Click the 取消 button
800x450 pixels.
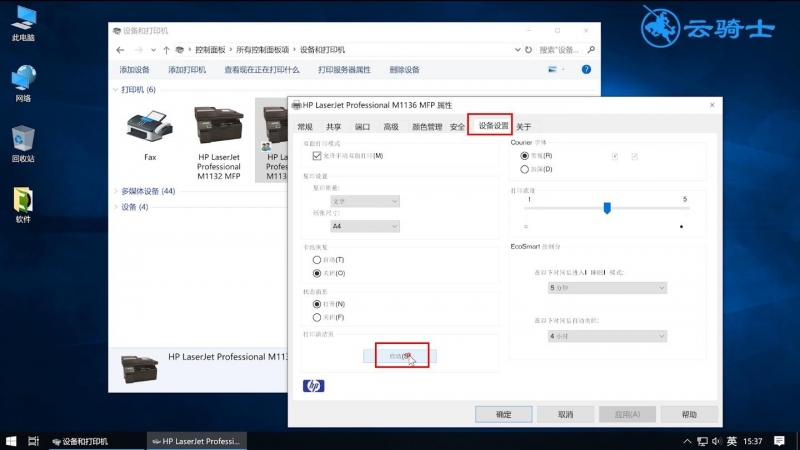tap(565, 414)
